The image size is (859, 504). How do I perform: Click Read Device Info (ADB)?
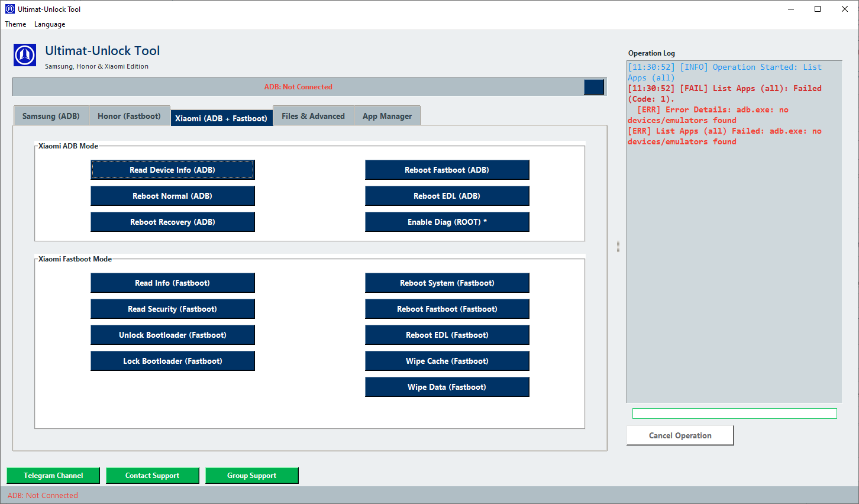(x=172, y=170)
